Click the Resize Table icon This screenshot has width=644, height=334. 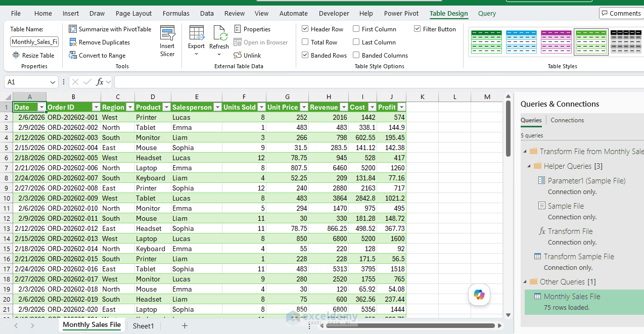(16, 56)
